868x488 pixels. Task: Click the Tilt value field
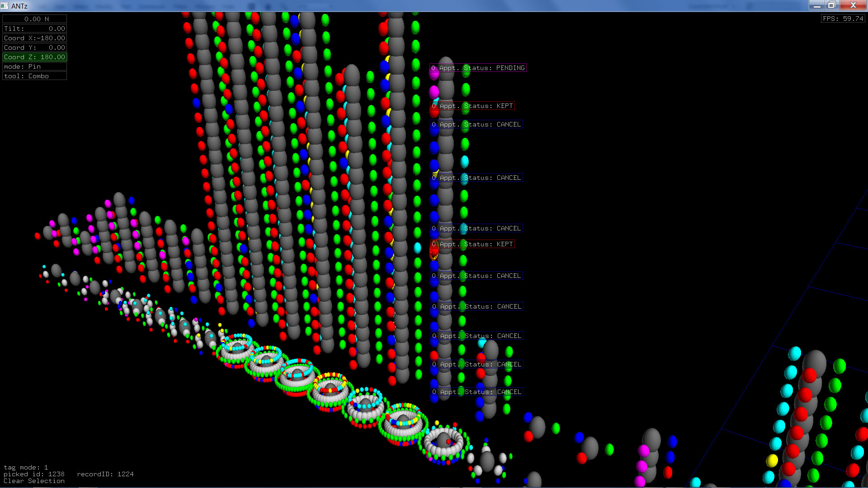tap(35, 28)
